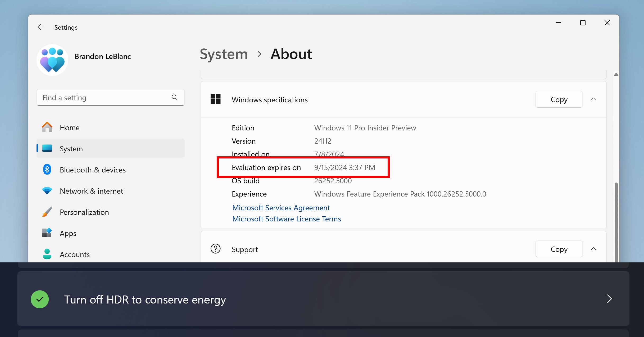Click the Evaluation expires on label

coord(266,167)
